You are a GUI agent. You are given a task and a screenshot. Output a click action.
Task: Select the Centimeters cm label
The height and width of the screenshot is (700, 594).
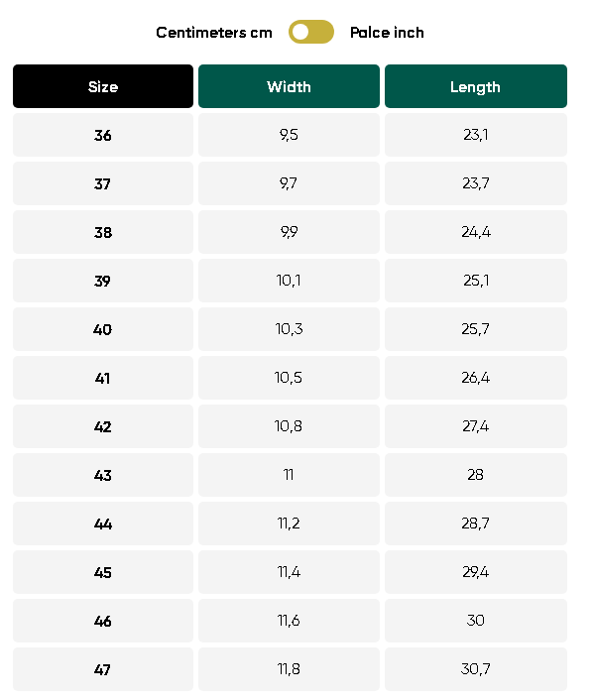click(214, 33)
